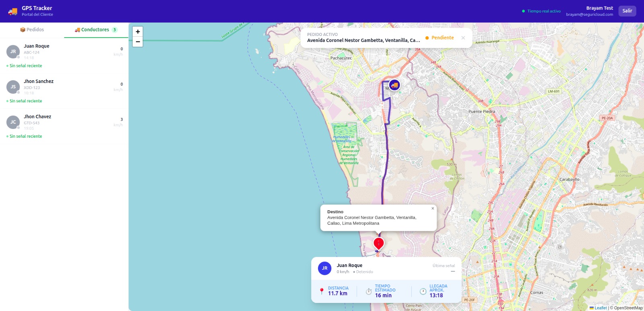Screen dimensions: 644x311
Task: Select driver Jhon Sanchez in list
Action: coord(64,91)
